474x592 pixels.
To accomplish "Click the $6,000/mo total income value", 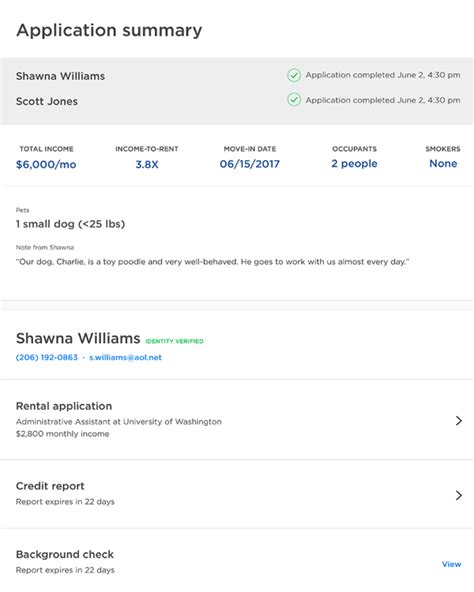I will pos(46,165).
